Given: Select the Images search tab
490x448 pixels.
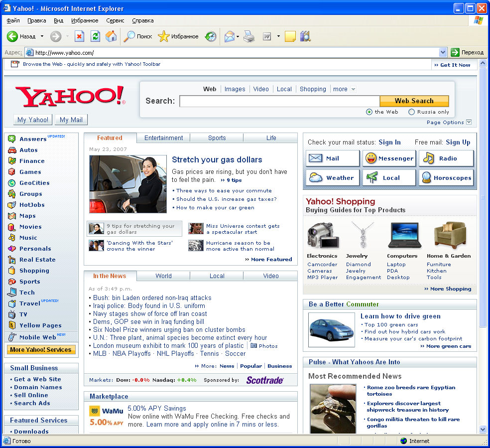Looking at the screenshot, I should click(x=235, y=89).
